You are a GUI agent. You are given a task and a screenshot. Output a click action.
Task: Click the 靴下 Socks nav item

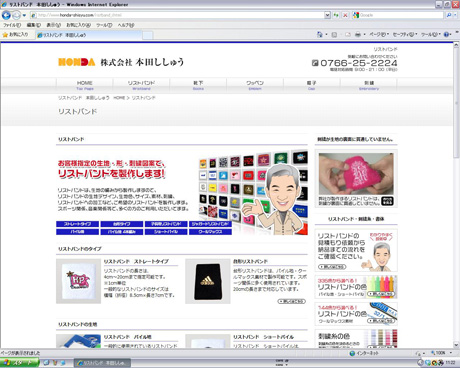[198, 85]
